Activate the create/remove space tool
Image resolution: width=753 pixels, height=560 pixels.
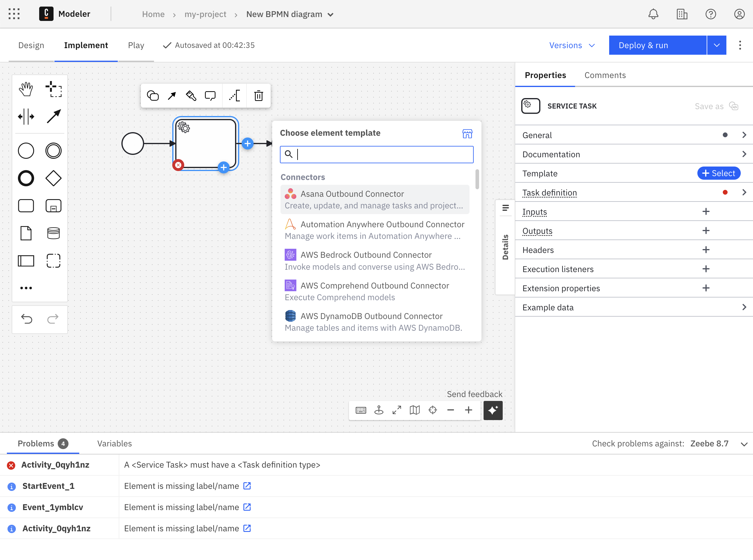[x=26, y=117]
